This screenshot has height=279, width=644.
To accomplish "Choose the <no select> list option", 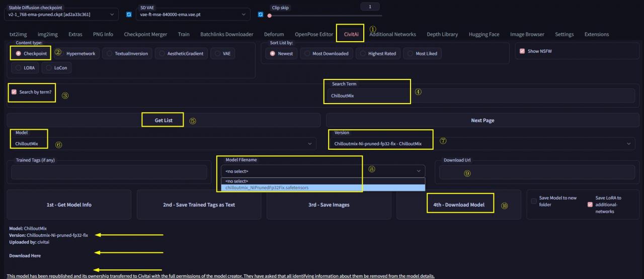I will 323,181.
